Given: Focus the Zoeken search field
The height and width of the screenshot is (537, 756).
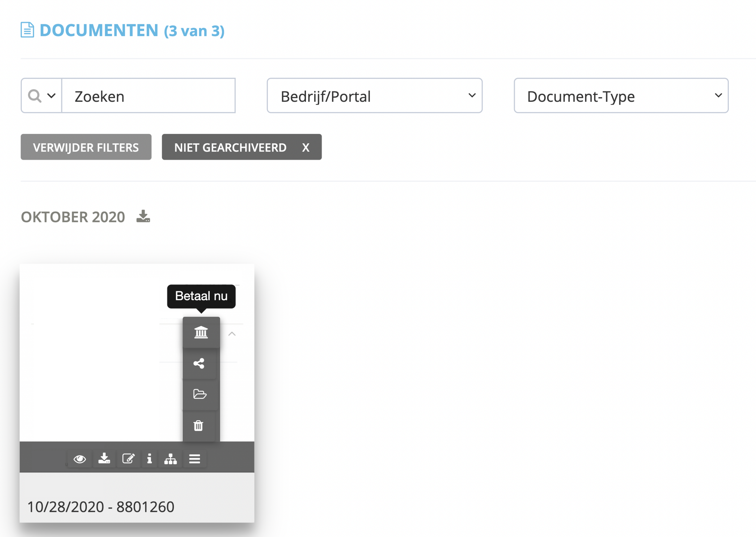Looking at the screenshot, I should [x=149, y=96].
